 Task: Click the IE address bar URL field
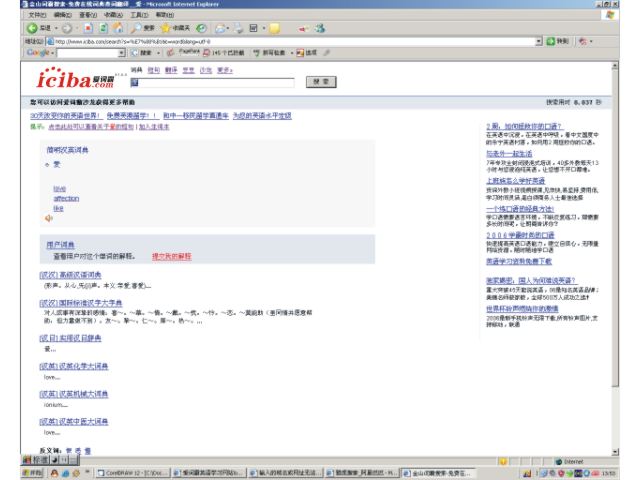294,41
